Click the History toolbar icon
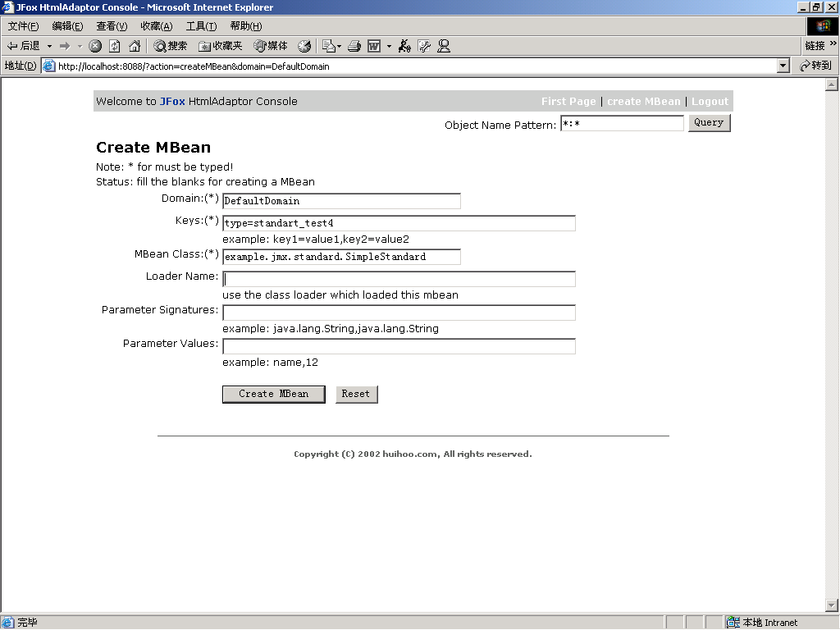840x630 pixels. tap(304, 46)
